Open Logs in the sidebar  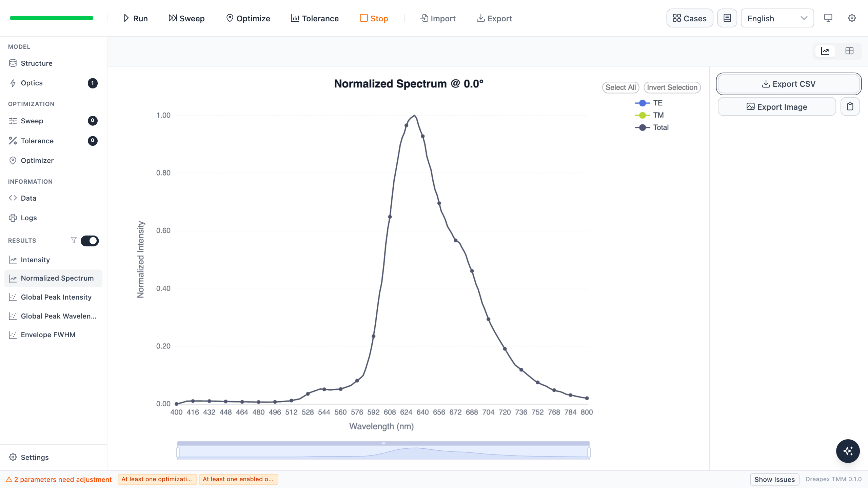(53, 218)
